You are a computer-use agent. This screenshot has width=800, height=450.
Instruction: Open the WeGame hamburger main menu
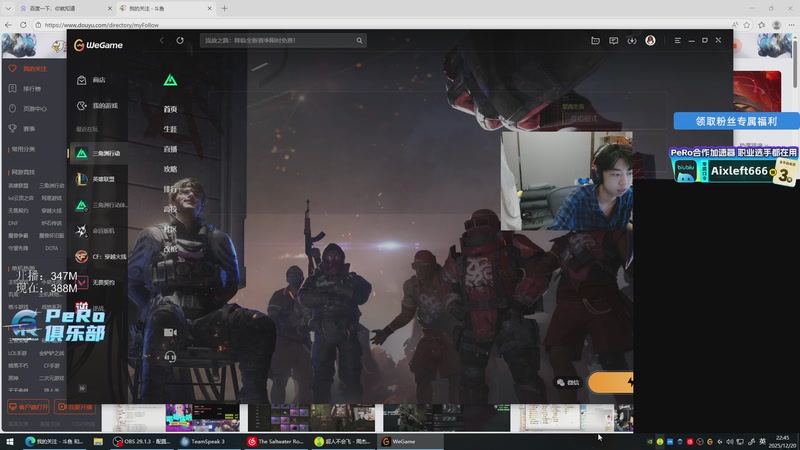[x=678, y=40]
